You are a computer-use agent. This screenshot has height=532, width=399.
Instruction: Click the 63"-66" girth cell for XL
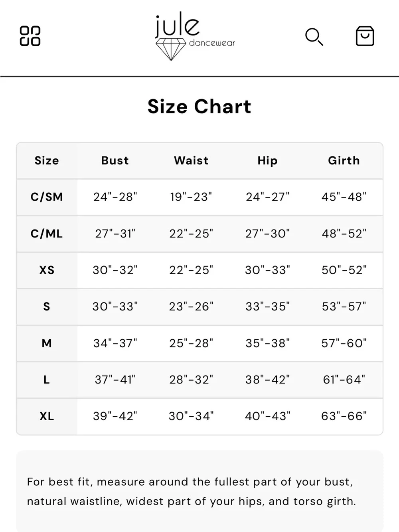[344, 416]
